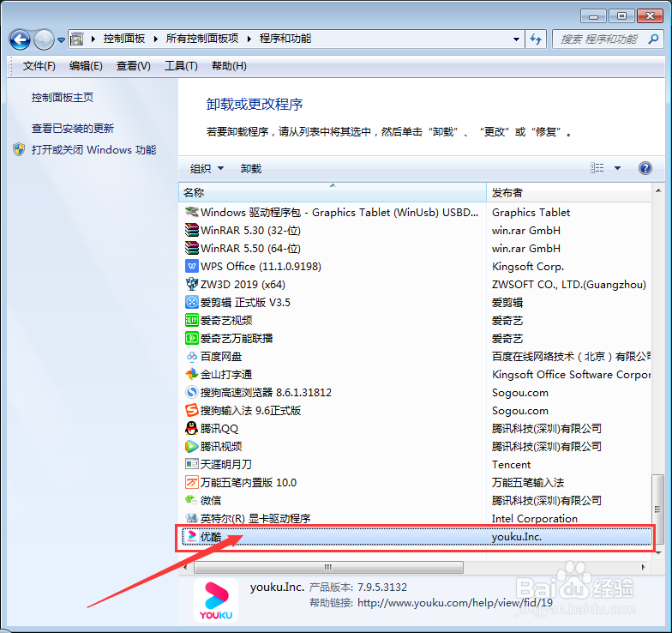This screenshot has width=672, height=633.
Task: Select the 搜狗高速浏览器 icon
Action: [x=192, y=392]
